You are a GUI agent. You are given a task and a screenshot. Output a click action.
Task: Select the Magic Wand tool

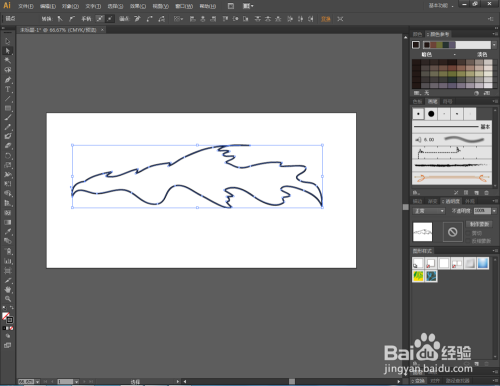8,60
